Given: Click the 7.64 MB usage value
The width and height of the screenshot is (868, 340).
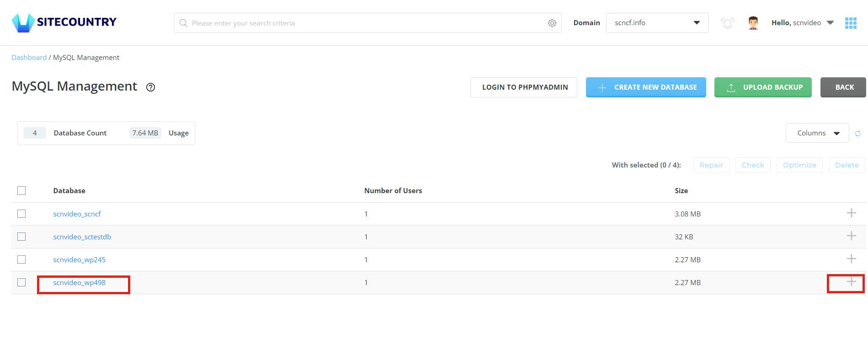Looking at the screenshot, I should 145,133.
